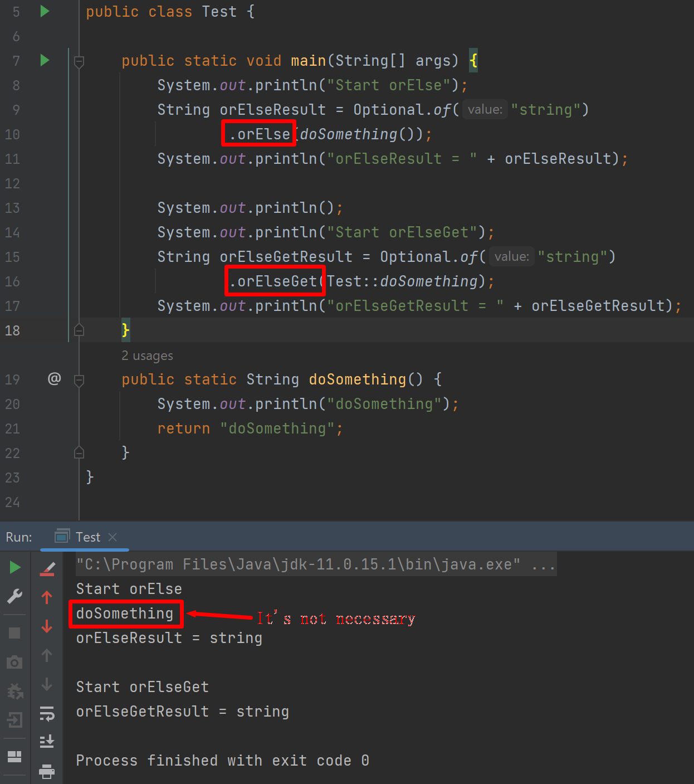The height and width of the screenshot is (784, 694).
Task: Click variable 'orElseResult' declaration on line 9
Action: (273, 110)
